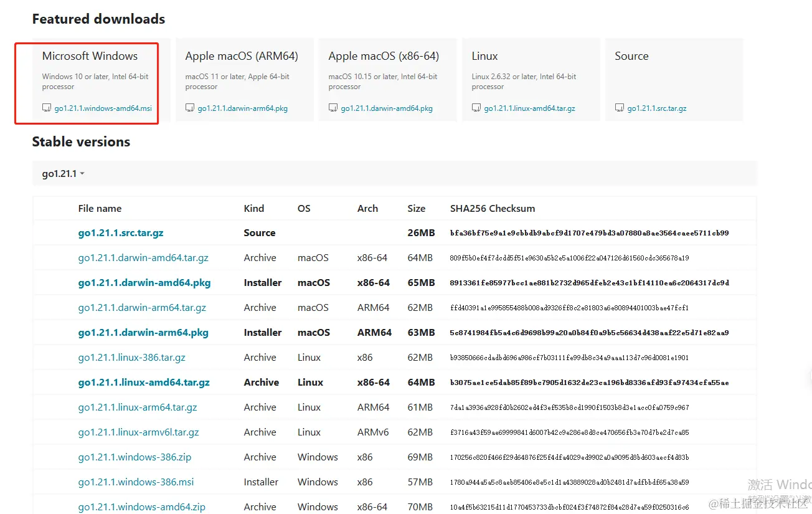The height and width of the screenshot is (514, 812).
Task: Click the Featured downloads heading
Action: (x=98, y=19)
